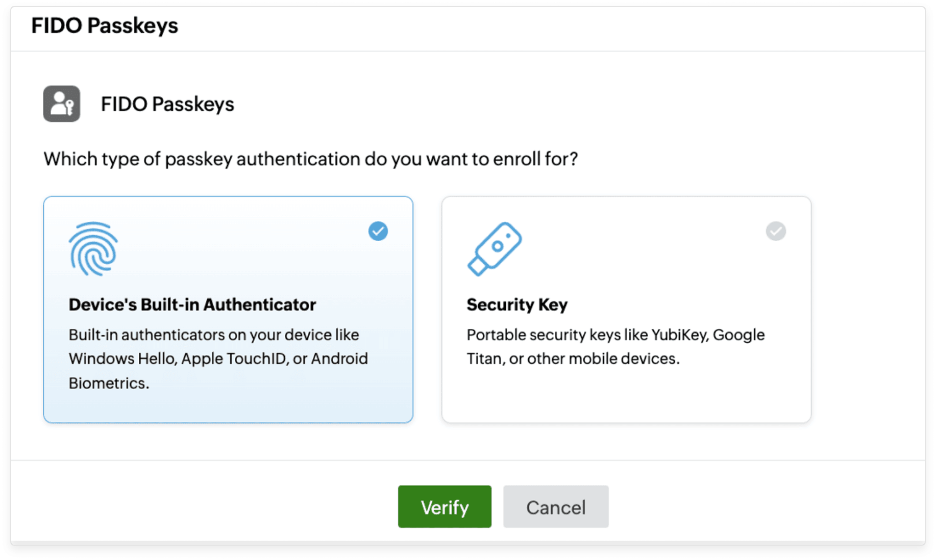Click the empty space below Security Key description
The image size is (936, 560).
[x=626, y=395]
